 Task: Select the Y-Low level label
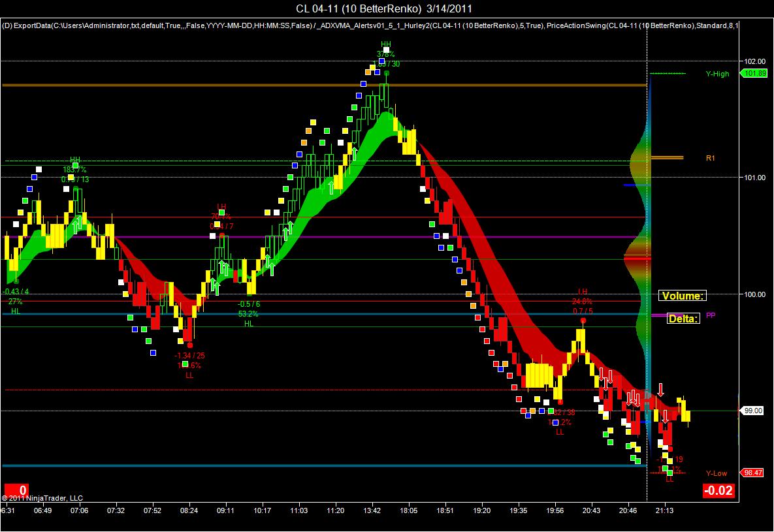tap(717, 473)
